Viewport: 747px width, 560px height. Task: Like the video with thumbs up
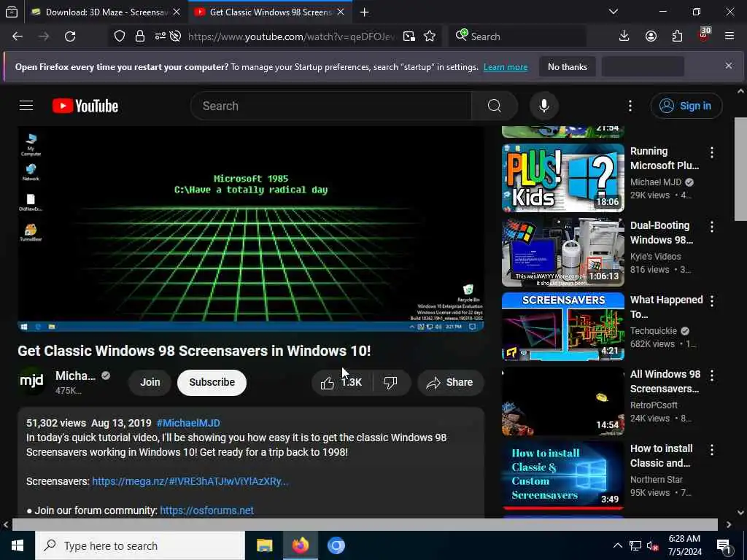point(342,382)
